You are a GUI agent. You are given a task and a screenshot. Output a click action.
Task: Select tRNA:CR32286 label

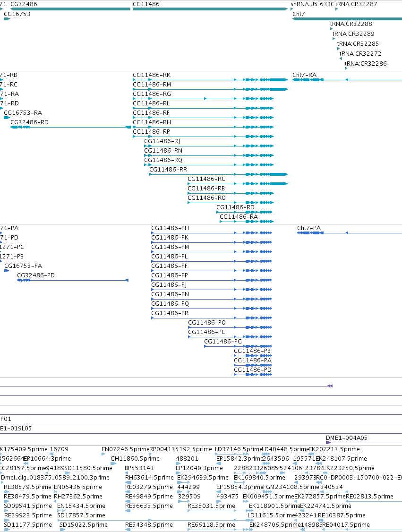pyautogui.click(x=366, y=63)
